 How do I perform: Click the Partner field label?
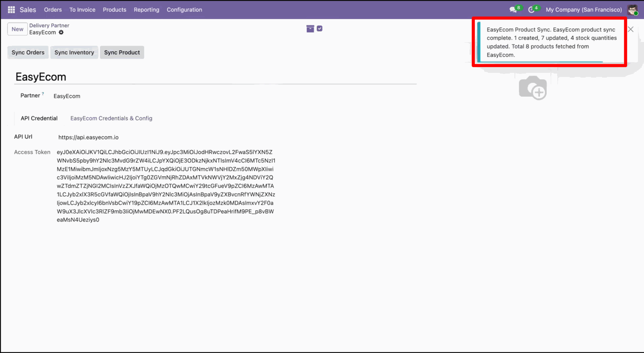tap(30, 95)
